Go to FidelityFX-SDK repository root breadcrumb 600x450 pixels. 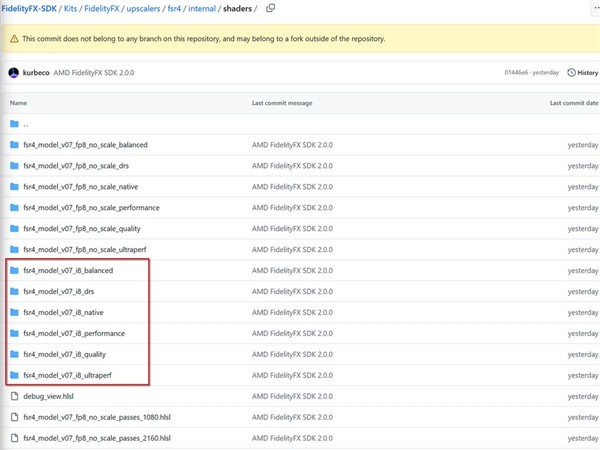tap(29, 8)
